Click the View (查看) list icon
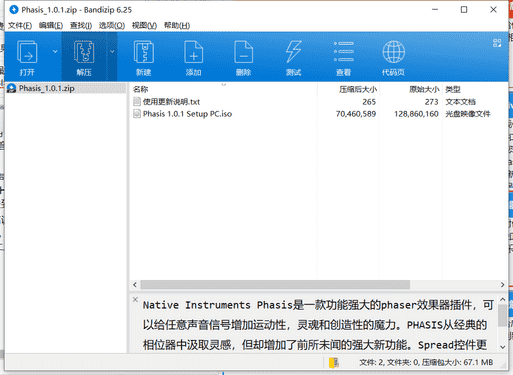Image resolution: width=513 pixels, height=375 pixels. point(344,52)
